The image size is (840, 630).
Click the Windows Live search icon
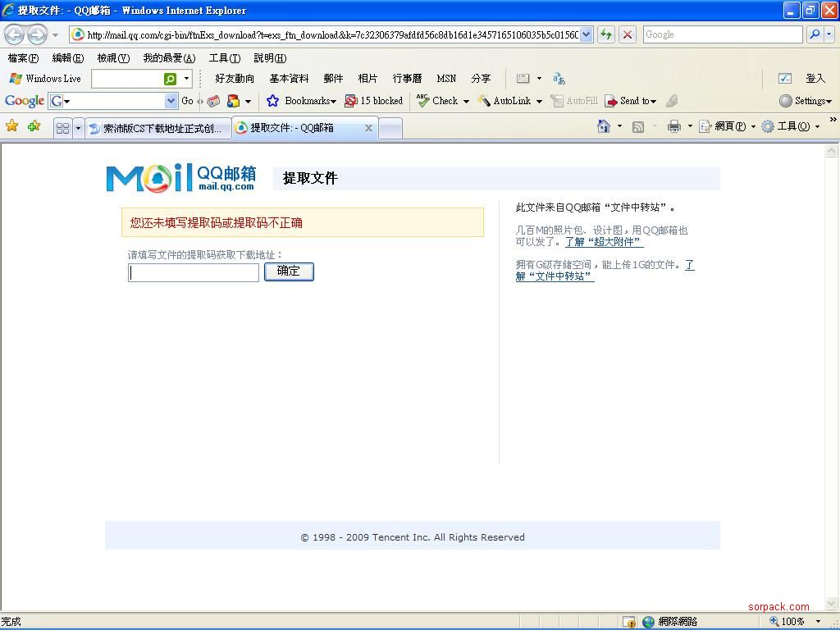point(170,79)
